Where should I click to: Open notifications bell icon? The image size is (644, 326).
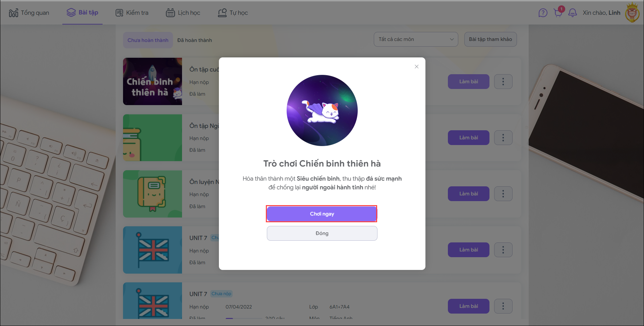[x=573, y=13]
